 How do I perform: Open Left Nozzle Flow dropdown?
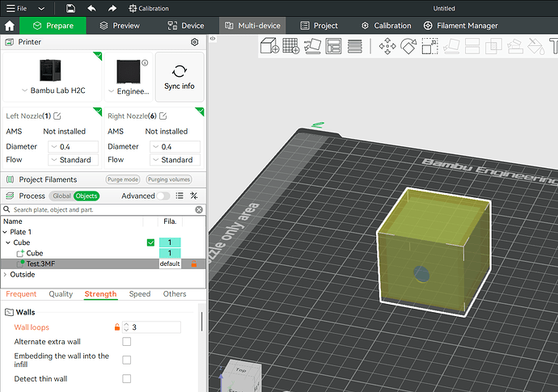pos(74,160)
